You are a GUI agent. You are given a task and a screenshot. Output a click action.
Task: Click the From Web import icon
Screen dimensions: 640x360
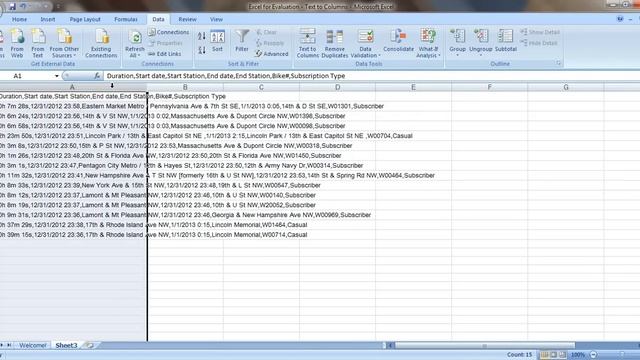click(17, 43)
